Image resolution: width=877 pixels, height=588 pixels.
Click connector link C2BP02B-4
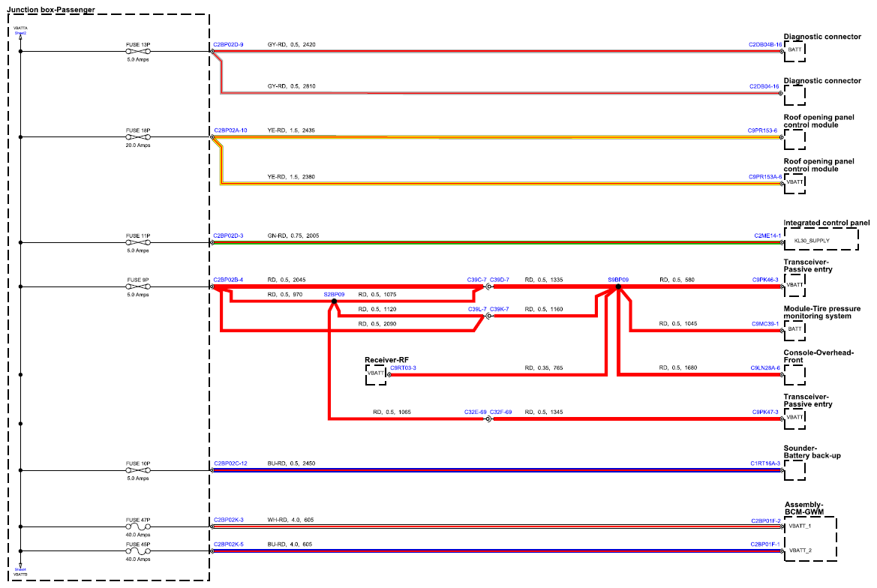pyautogui.click(x=228, y=280)
